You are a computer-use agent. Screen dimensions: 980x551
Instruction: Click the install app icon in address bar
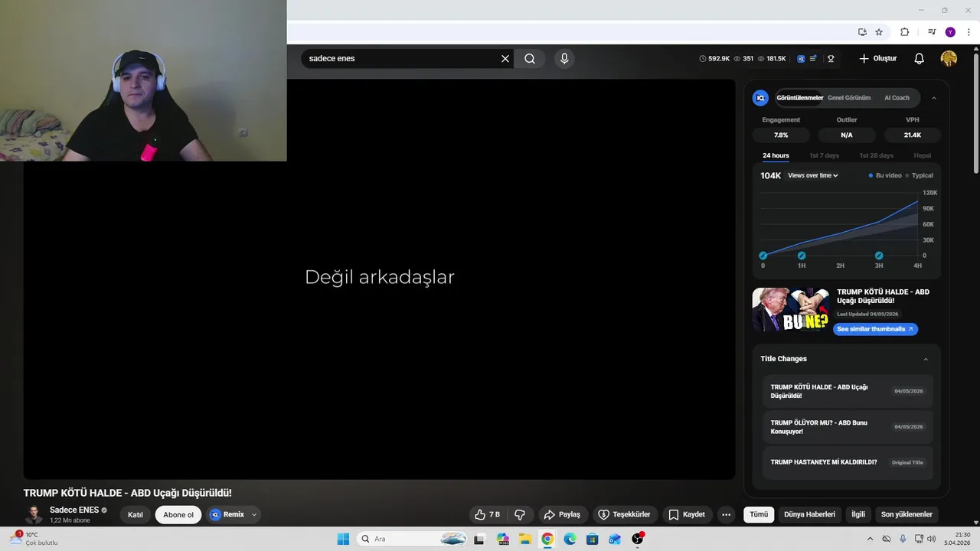(x=862, y=32)
